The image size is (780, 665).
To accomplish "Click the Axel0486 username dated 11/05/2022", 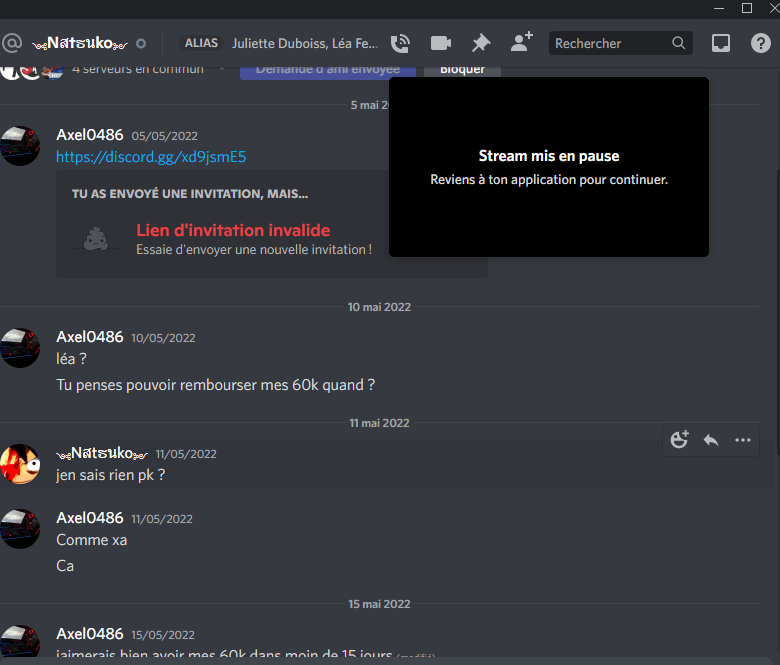I will pyautogui.click(x=90, y=518).
